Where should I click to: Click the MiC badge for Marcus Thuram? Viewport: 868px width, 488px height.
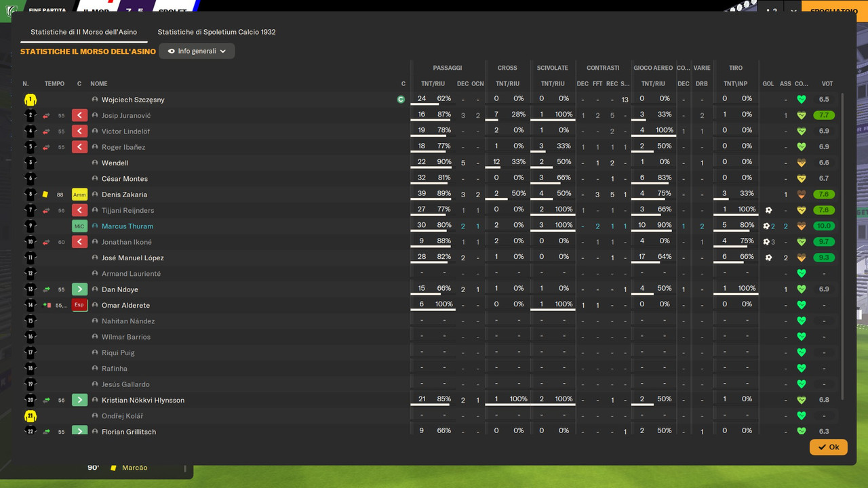click(80, 226)
